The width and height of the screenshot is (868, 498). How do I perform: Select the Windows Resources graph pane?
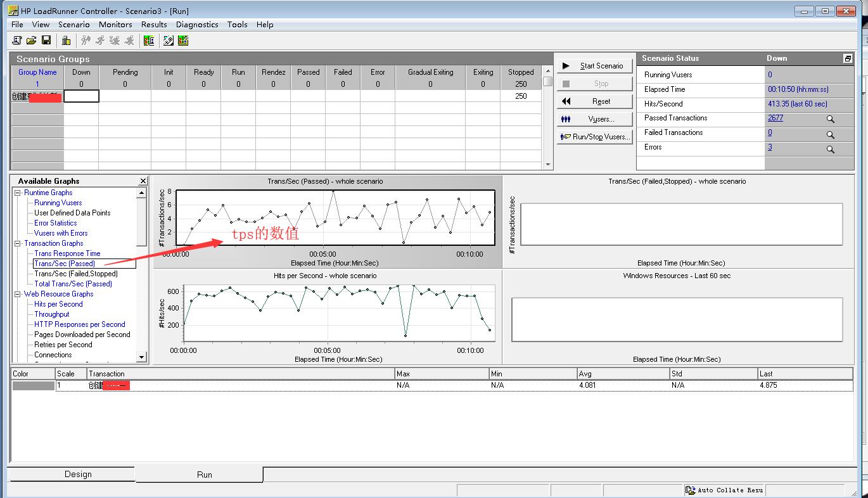(677, 317)
